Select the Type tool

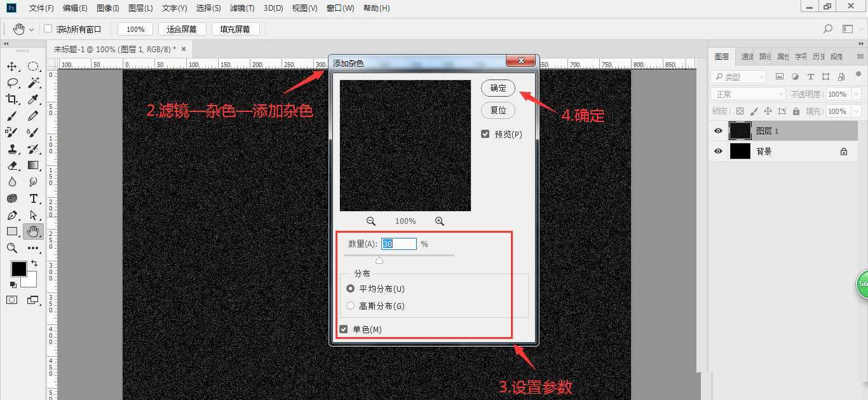(x=33, y=198)
